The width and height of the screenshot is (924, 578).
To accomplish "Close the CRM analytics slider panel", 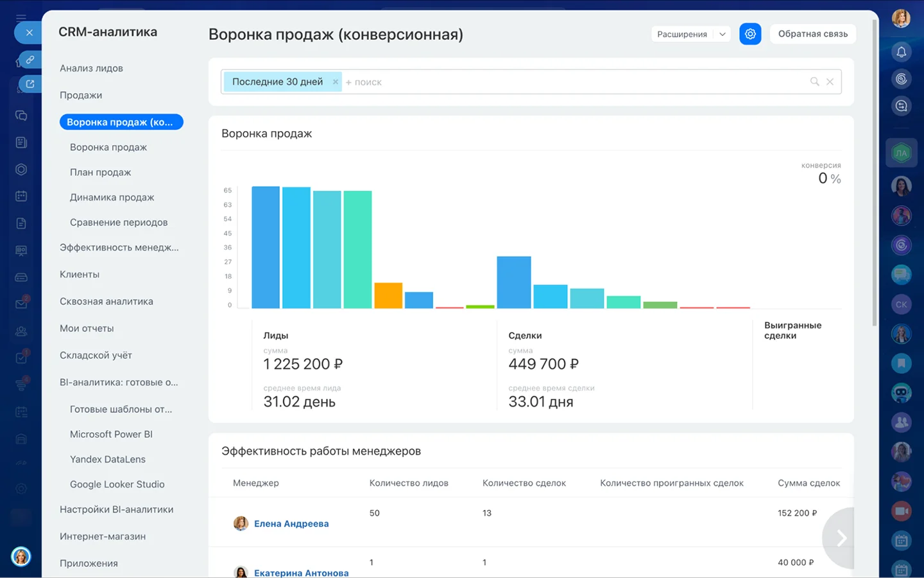I will point(28,32).
